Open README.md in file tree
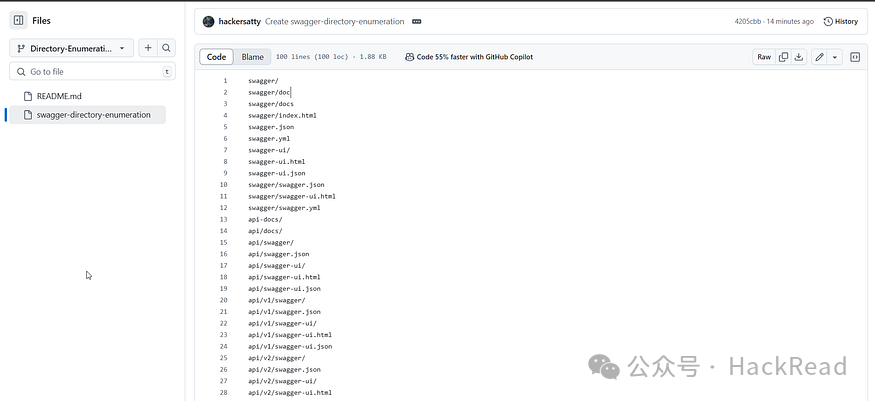The image size is (875, 401). [59, 96]
